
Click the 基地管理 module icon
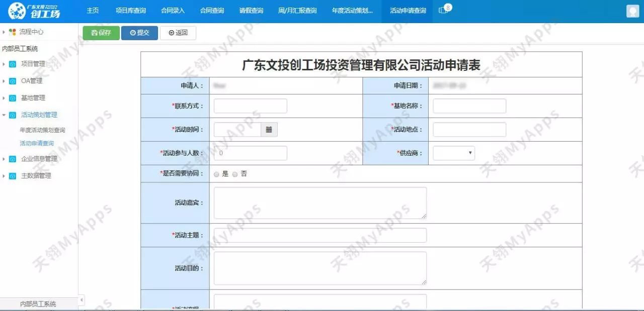(13, 98)
